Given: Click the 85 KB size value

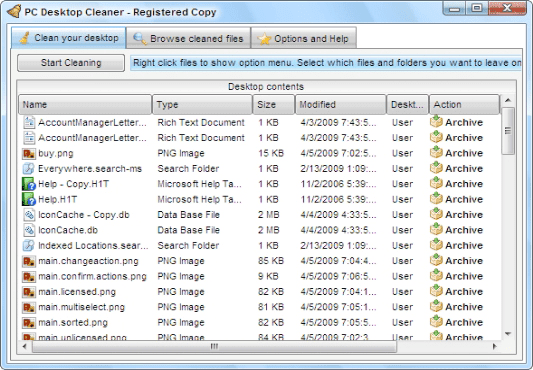Looking at the screenshot, I should [x=271, y=261].
